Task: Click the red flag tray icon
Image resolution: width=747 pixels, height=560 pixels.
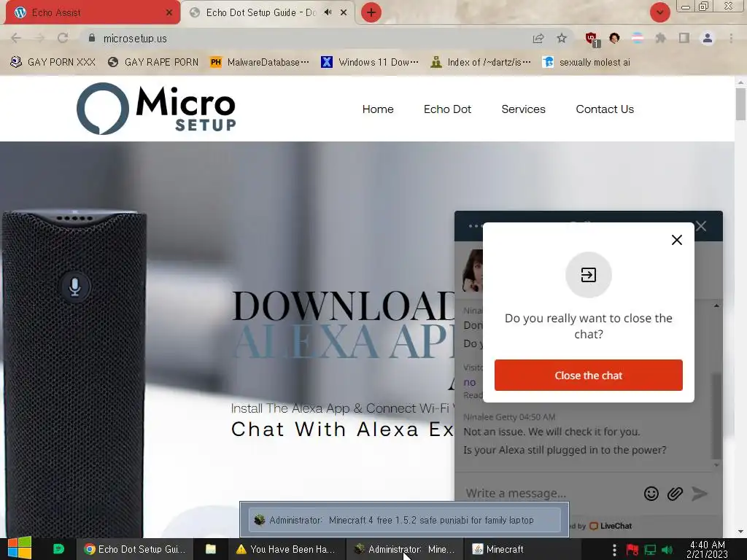Action: click(632, 550)
